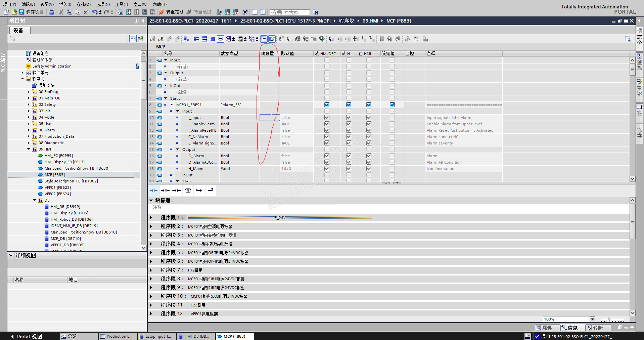Collapse the 09.HMI folder

click(x=29, y=149)
